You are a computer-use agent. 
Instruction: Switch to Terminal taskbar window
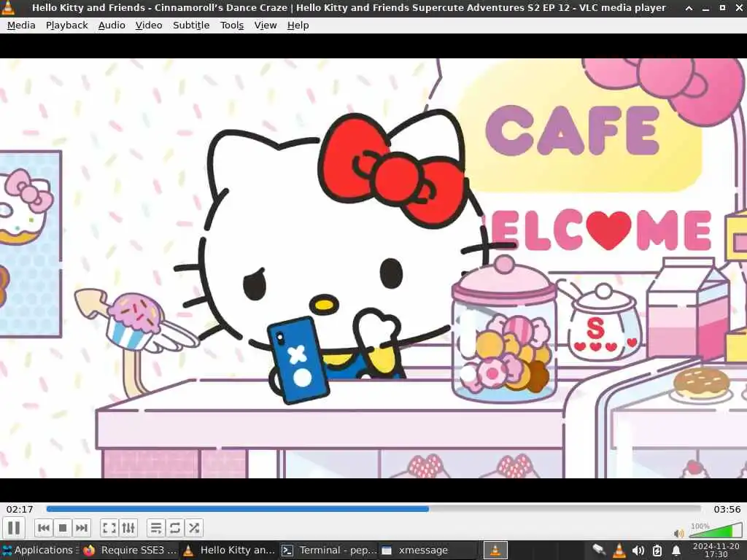coord(329,550)
